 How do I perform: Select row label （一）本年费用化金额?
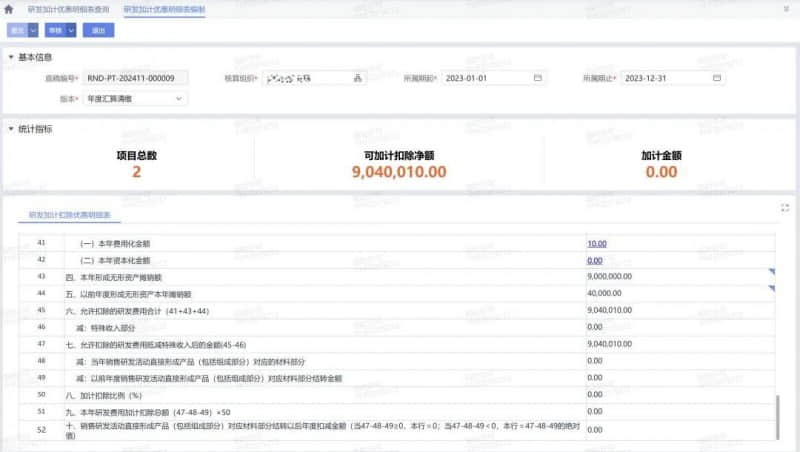pos(115,244)
